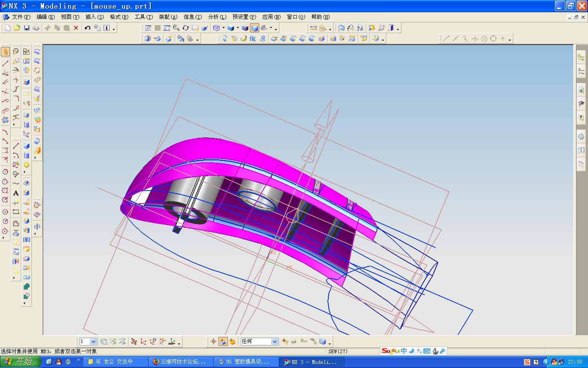Switch to wireframe display cube icon

click(216, 28)
